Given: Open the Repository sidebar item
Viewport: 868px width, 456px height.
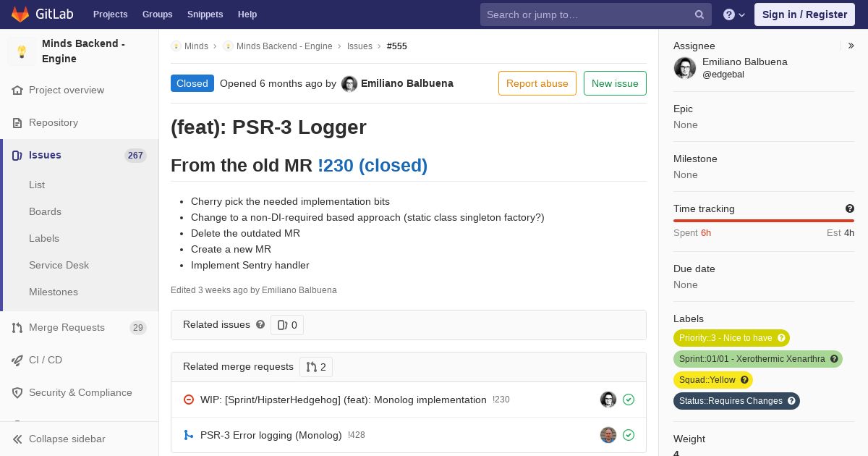Looking at the screenshot, I should 80,122.
